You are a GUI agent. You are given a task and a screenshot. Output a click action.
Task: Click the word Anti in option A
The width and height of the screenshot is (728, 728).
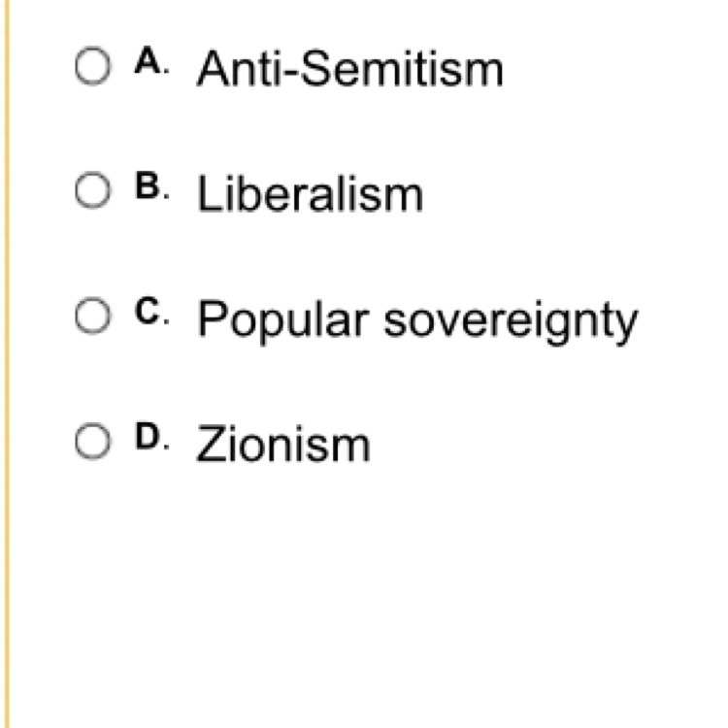coord(240,69)
